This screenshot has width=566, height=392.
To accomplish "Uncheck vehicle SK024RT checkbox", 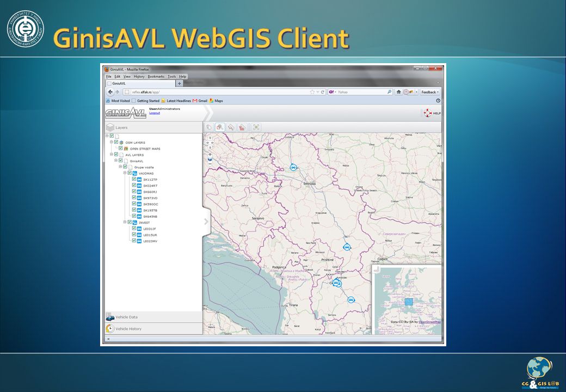I will (134, 185).
